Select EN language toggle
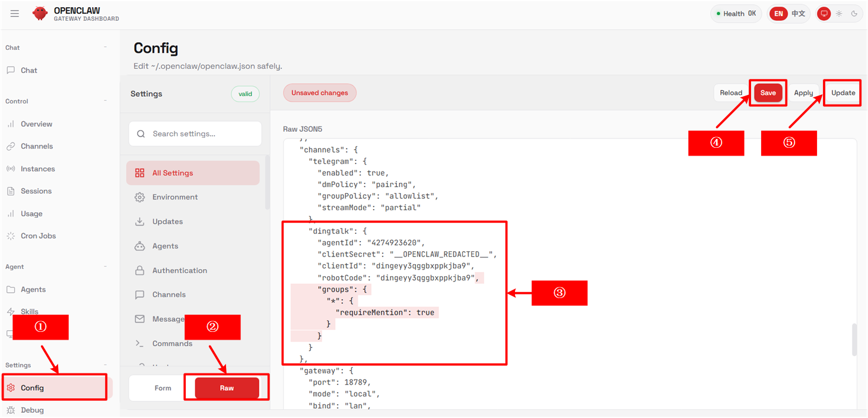The height and width of the screenshot is (418, 868). (778, 14)
